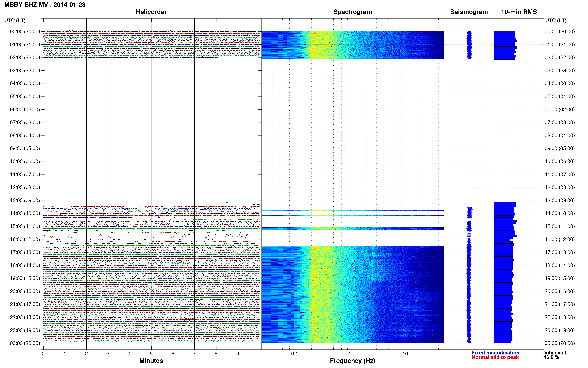
Task: Select left axis label 16:00 (12:00)
Action: coord(25,239)
